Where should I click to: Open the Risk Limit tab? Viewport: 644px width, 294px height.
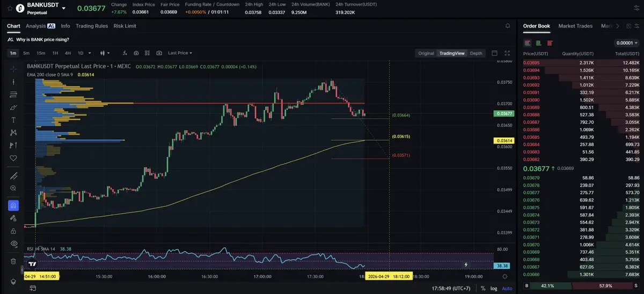pos(125,26)
